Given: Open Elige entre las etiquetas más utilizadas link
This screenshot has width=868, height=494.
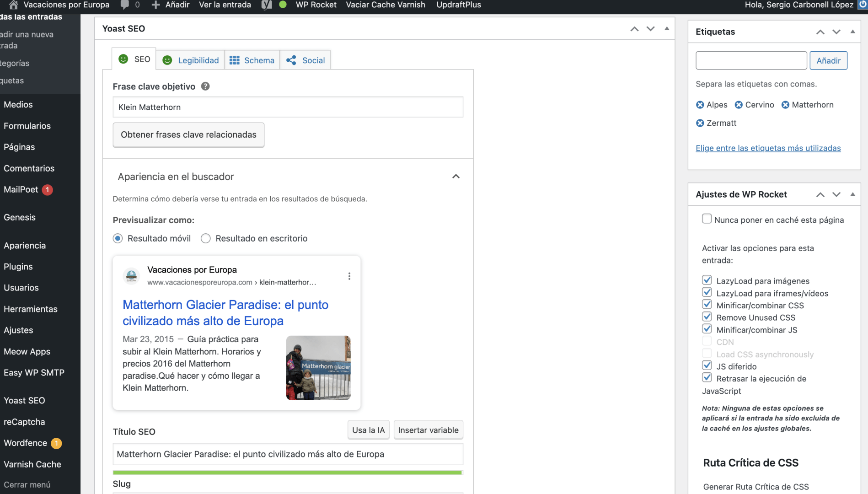Looking at the screenshot, I should point(768,148).
